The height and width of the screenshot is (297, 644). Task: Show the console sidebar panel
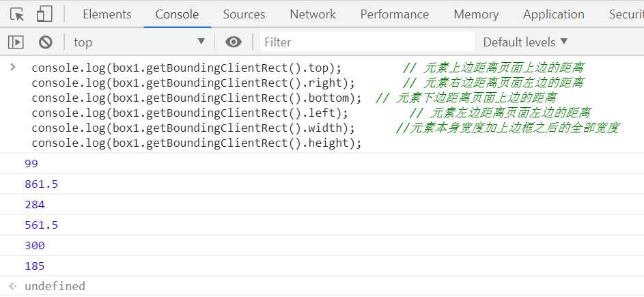click(x=16, y=42)
